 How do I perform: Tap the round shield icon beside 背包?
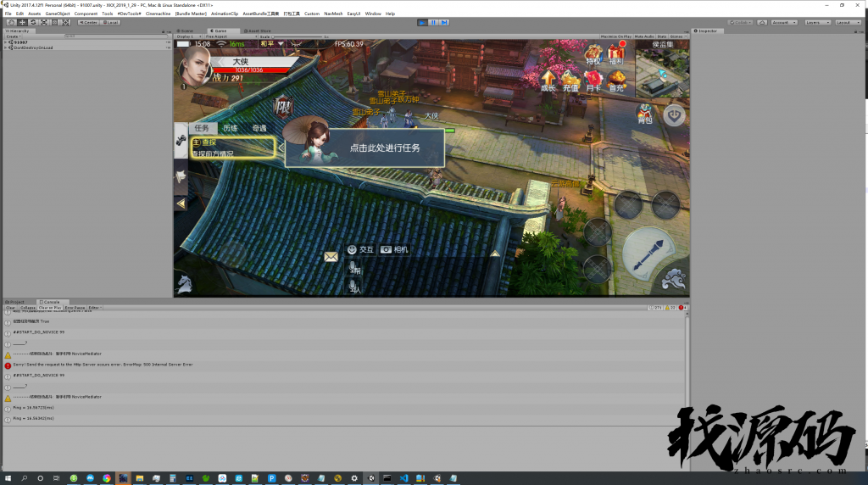click(x=674, y=115)
